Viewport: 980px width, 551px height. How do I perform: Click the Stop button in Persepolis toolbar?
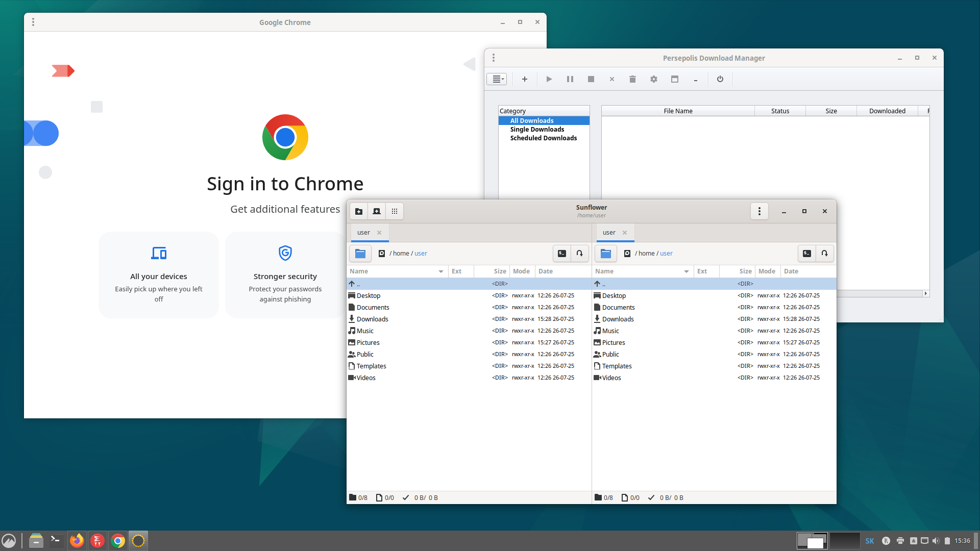(x=591, y=79)
